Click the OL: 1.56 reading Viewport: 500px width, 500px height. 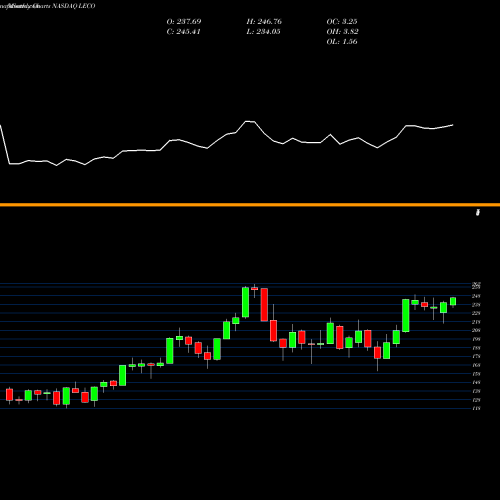[342, 42]
